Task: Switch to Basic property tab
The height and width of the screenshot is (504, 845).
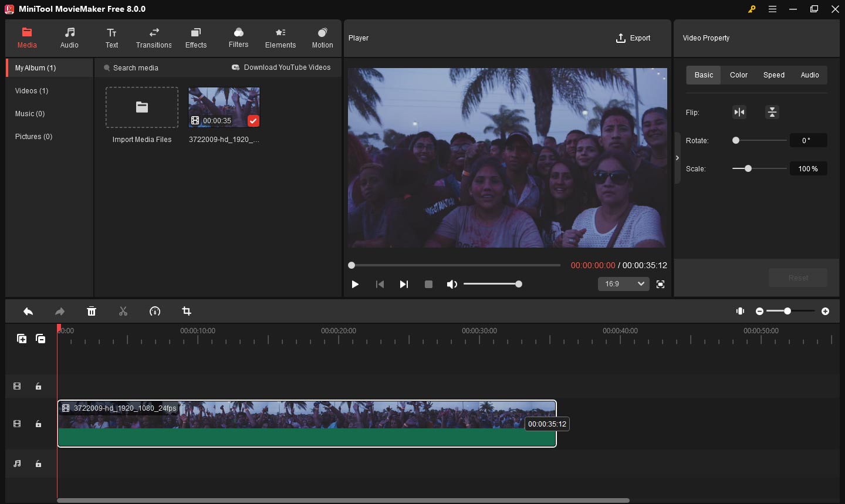Action: [704, 75]
